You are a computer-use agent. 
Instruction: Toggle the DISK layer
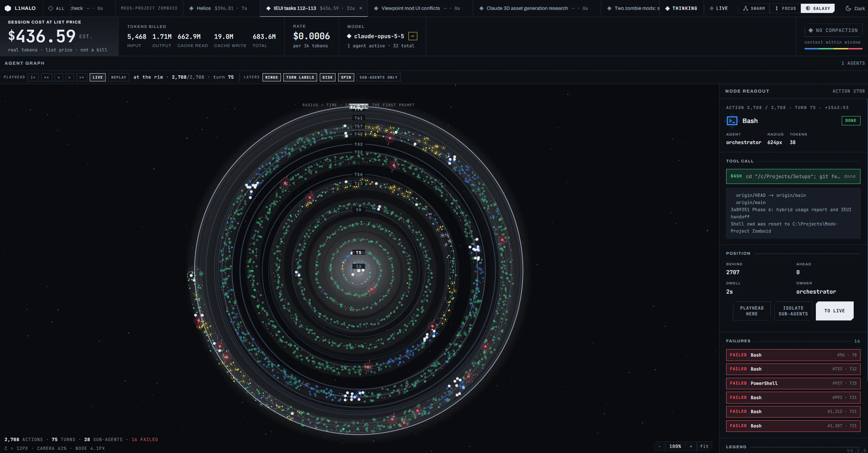click(328, 77)
